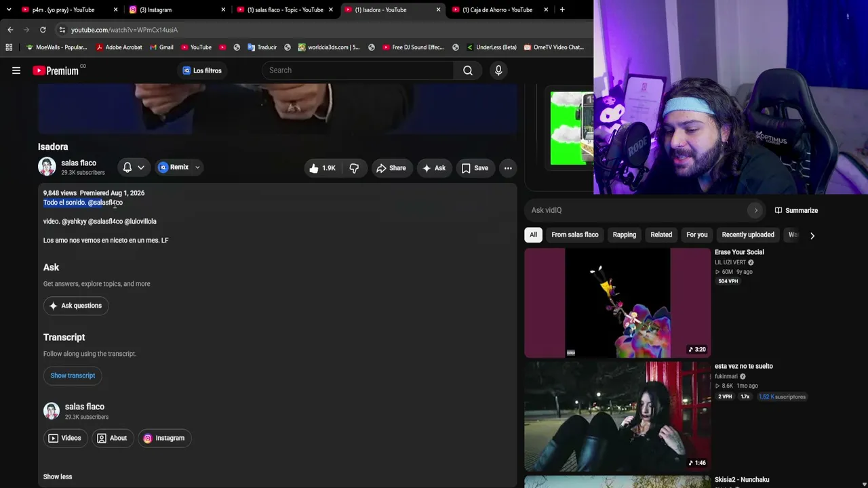Open the Free DJ Sound Effects bookmark
868x488 pixels.
(412, 47)
